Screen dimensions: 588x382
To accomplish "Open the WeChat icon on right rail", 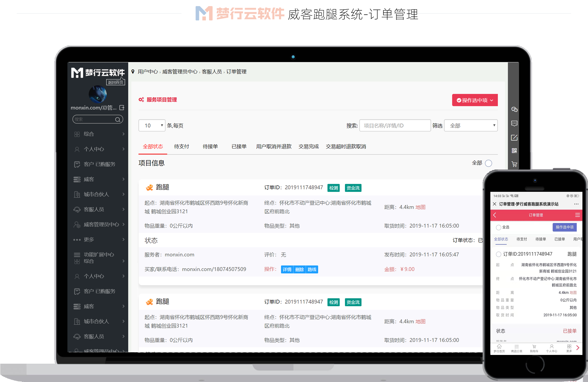I will click(514, 109).
